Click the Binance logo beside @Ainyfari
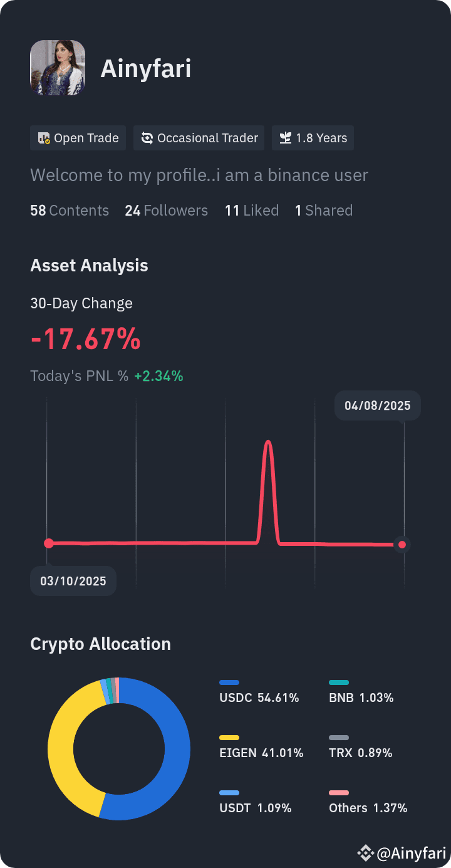This screenshot has width=451, height=868. 365,852
